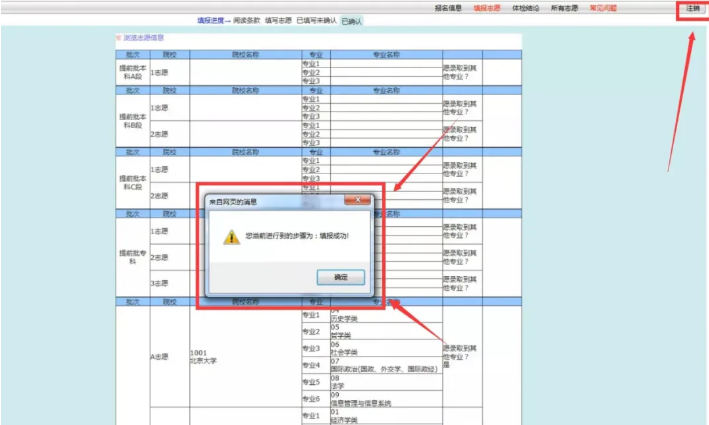Click the 注销 logout button
709x425 pixels.
pyautogui.click(x=693, y=9)
